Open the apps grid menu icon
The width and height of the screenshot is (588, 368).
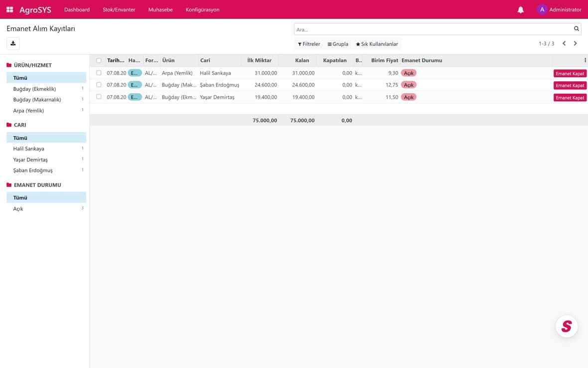click(10, 9)
